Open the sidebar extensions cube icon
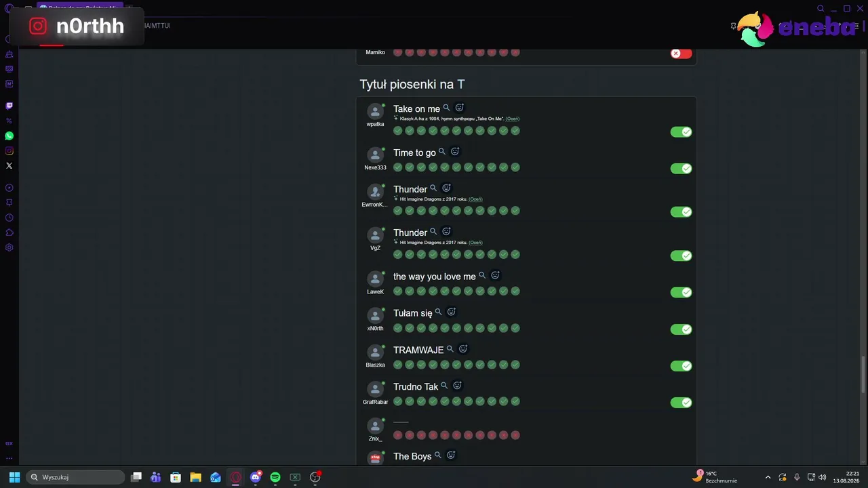The width and height of the screenshot is (868, 488). (x=9, y=232)
